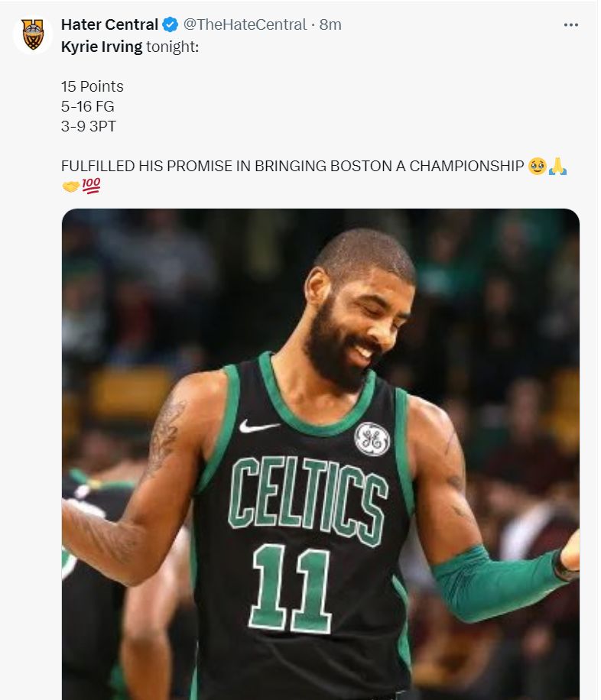
Task: Click the 5-16 FG stat line
Action: point(88,106)
